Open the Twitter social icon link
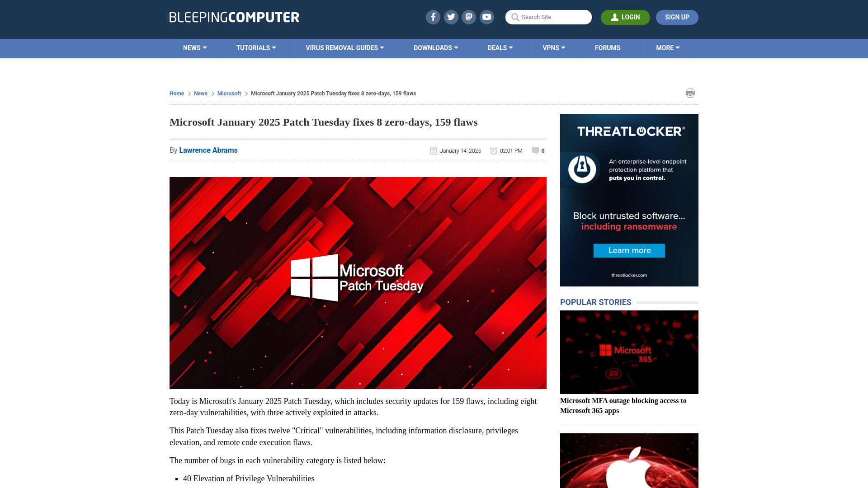 451,17
